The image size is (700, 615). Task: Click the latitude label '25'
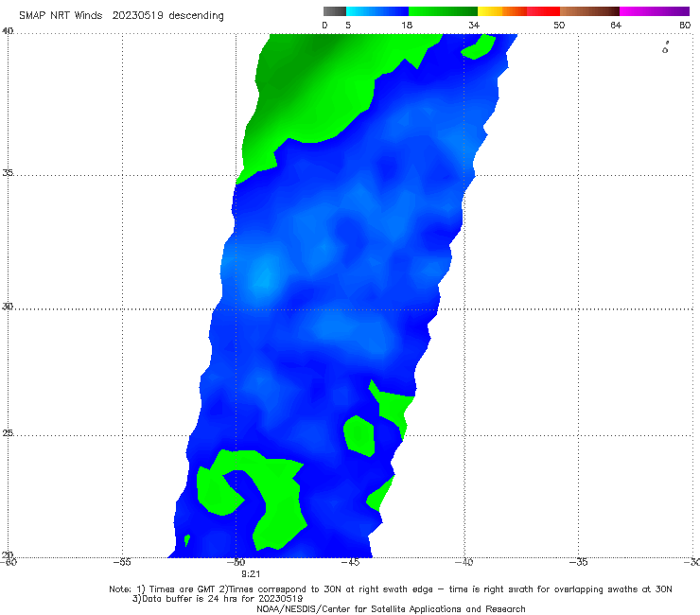pos(8,433)
